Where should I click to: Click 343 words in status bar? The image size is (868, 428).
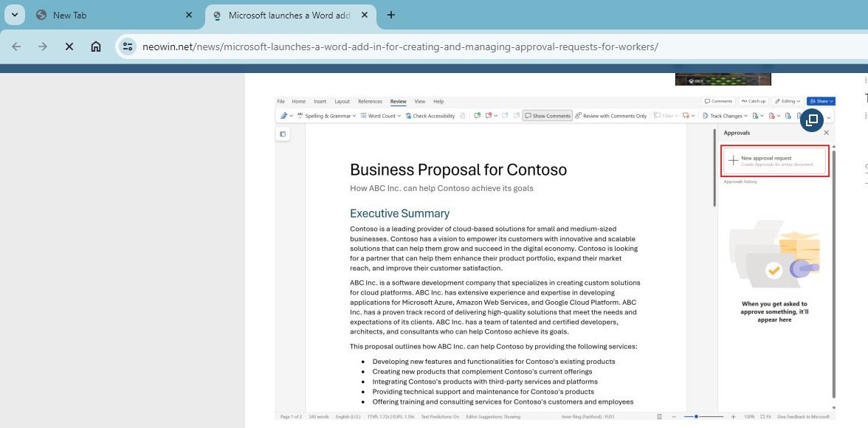(319, 416)
